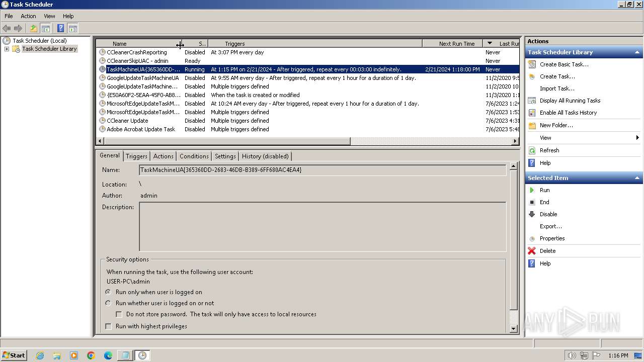The width and height of the screenshot is (644, 362).
Task: Click the Create Task icon in Actions
Action: click(x=532, y=76)
